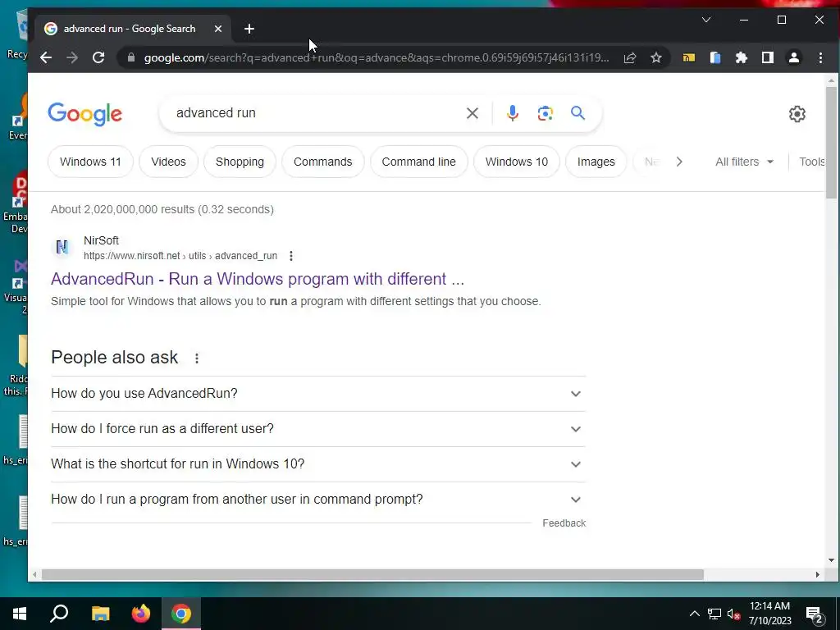Search by image with Lens icon
This screenshot has width=840, height=630.
[546, 113]
